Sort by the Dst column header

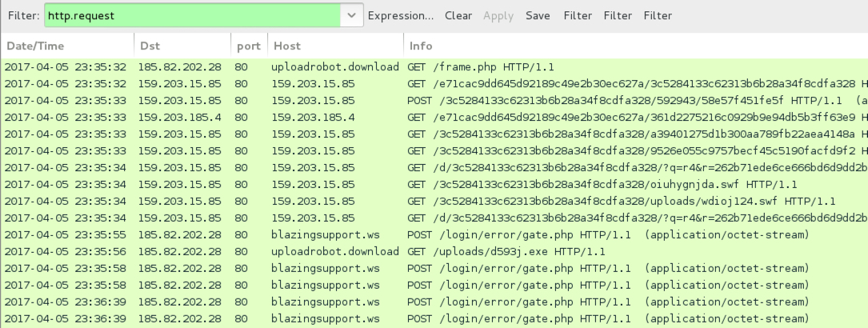[x=182, y=46]
